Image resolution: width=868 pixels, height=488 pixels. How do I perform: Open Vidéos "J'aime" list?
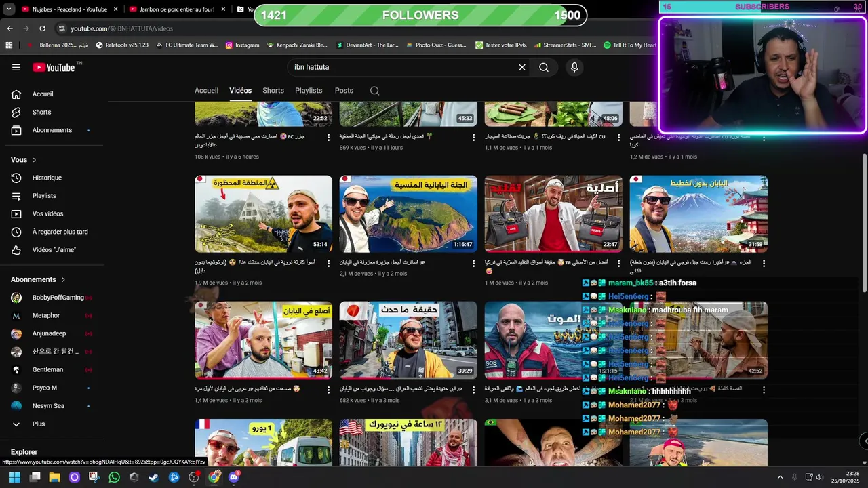point(54,250)
